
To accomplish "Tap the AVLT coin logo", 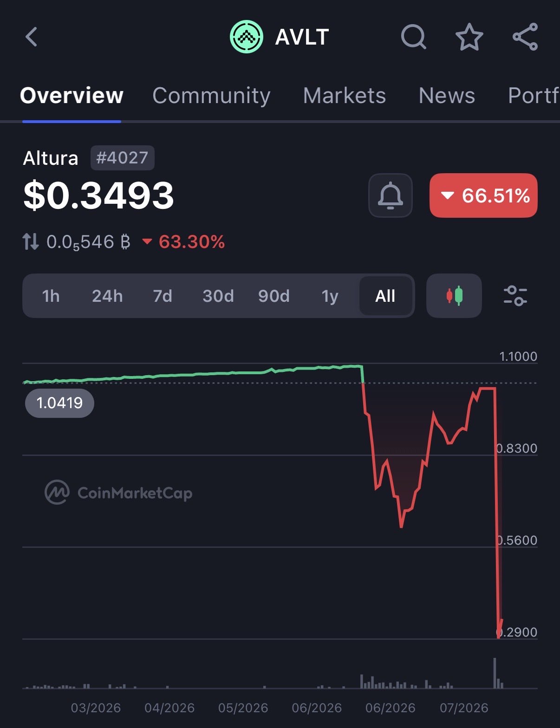I will (x=247, y=37).
